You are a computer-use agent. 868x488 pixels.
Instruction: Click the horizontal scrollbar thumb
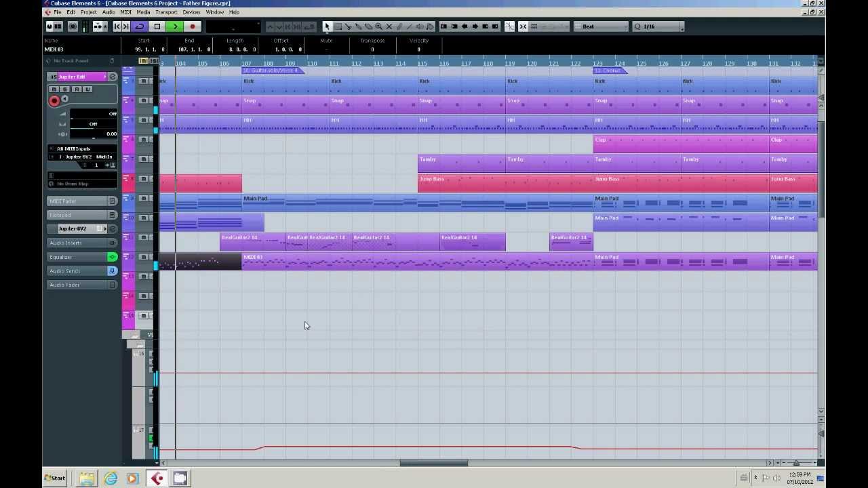pyautogui.click(x=433, y=463)
